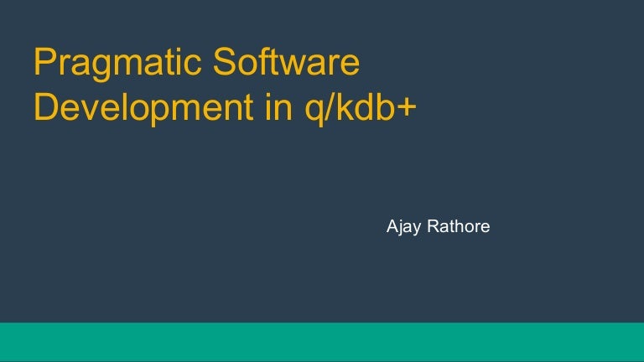Screen dimensions: 644x362
Task: Click the capital "P" starting "Pragmatic"
Action: (44, 65)
